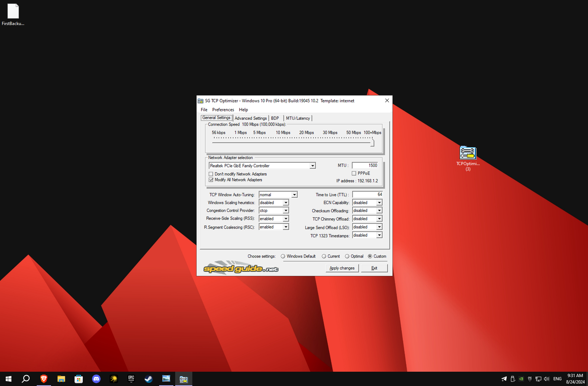588x386 pixels.
Task: Enable the PPPoE checkbox
Action: point(354,173)
